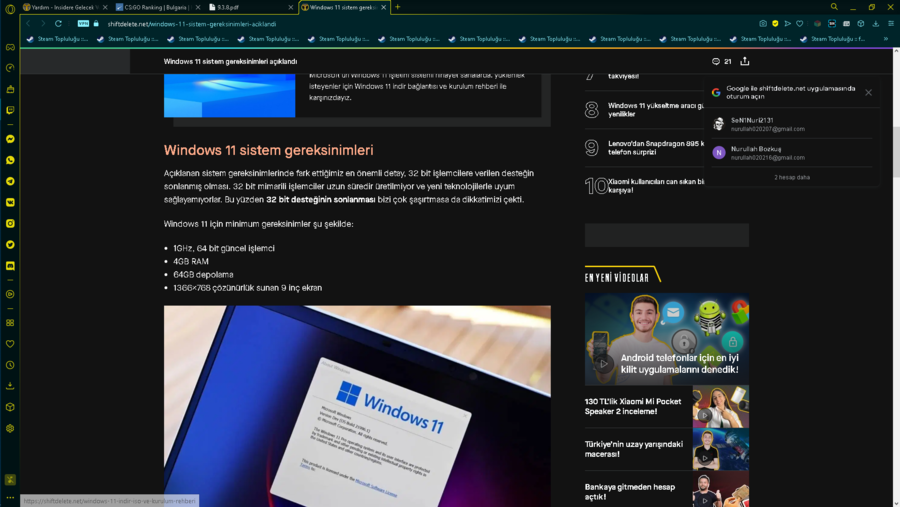The width and height of the screenshot is (900, 507).
Task: Open My Flow send icon in toolbar
Action: tap(788, 24)
